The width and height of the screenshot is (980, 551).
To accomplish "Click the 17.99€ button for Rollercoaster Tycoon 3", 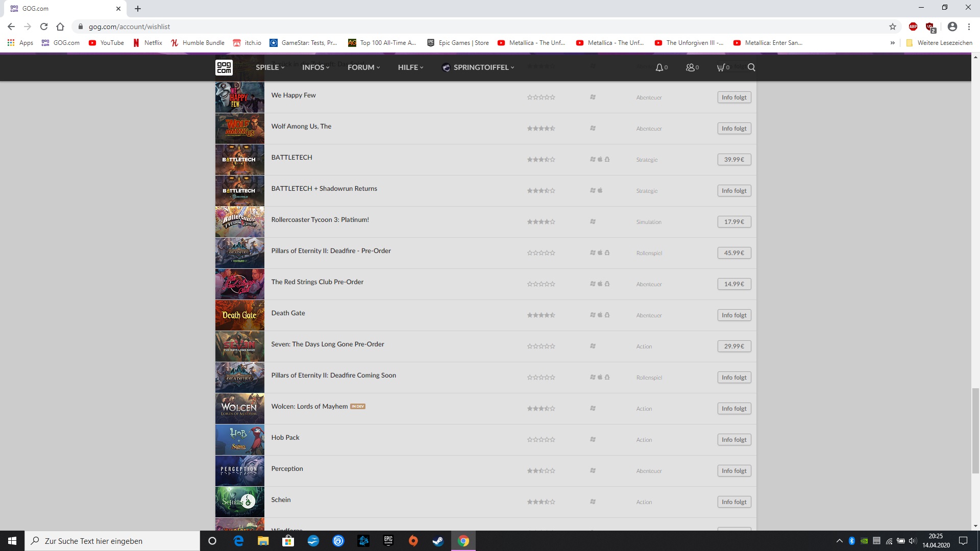I will [734, 222].
